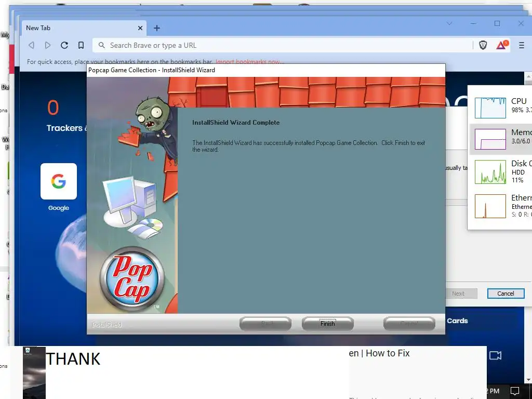The width and height of the screenshot is (532, 399).
Task: Open the Brave Shields lion icon
Action: [483, 45]
